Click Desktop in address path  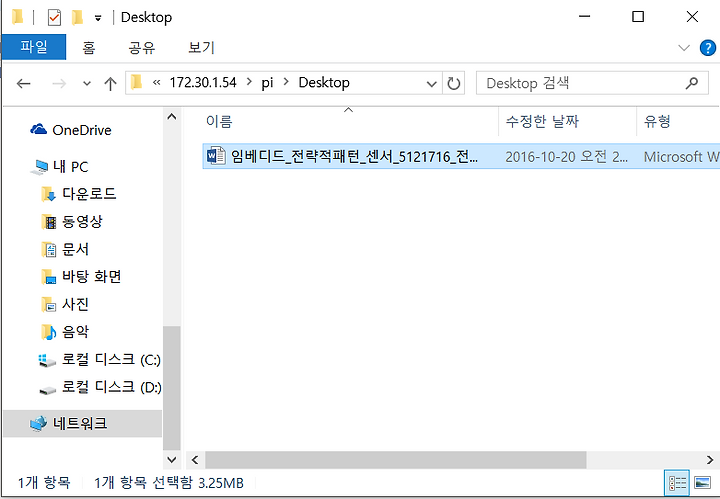coord(324,83)
